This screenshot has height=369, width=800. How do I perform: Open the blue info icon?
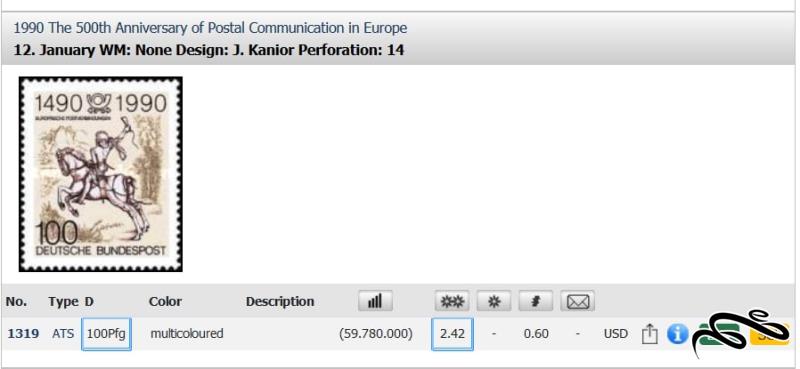(678, 334)
